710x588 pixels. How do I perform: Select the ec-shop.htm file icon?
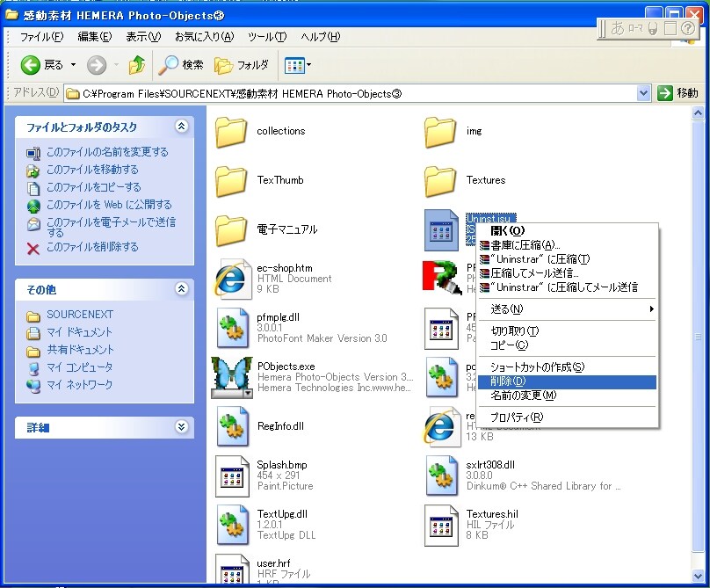(x=232, y=279)
